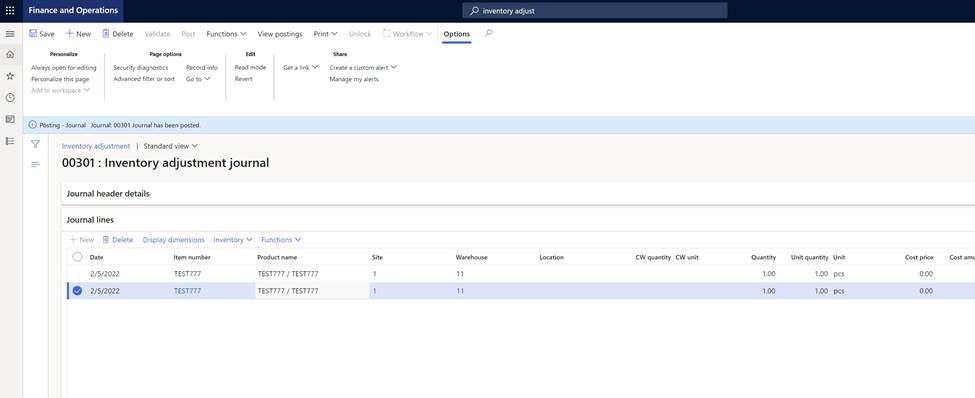Deselect the checked second journal line
975x398 pixels.
click(x=77, y=290)
